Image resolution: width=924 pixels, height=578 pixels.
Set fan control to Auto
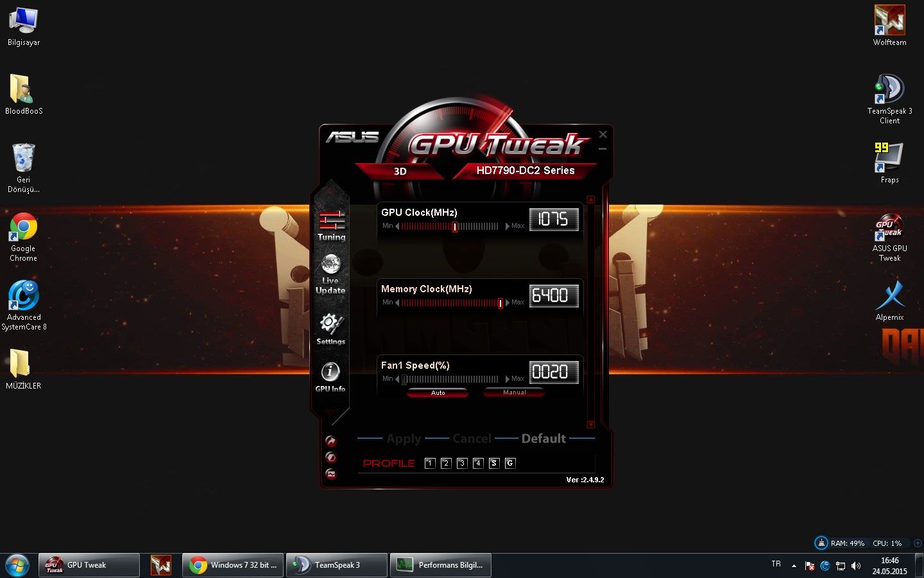click(438, 392)
